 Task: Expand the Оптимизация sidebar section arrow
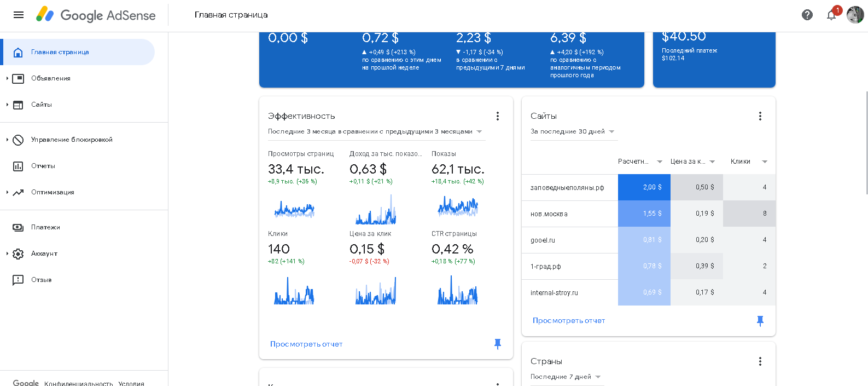7,192
